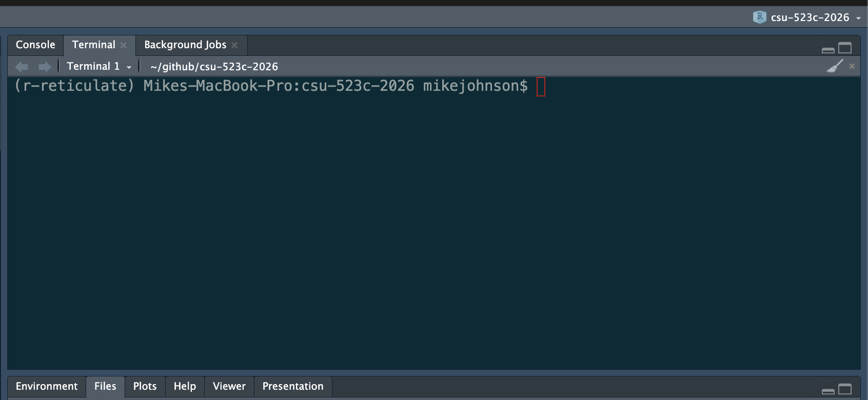Open the Help tab
Viewport: 868px width, 400px height.
(x=185, y=386)
